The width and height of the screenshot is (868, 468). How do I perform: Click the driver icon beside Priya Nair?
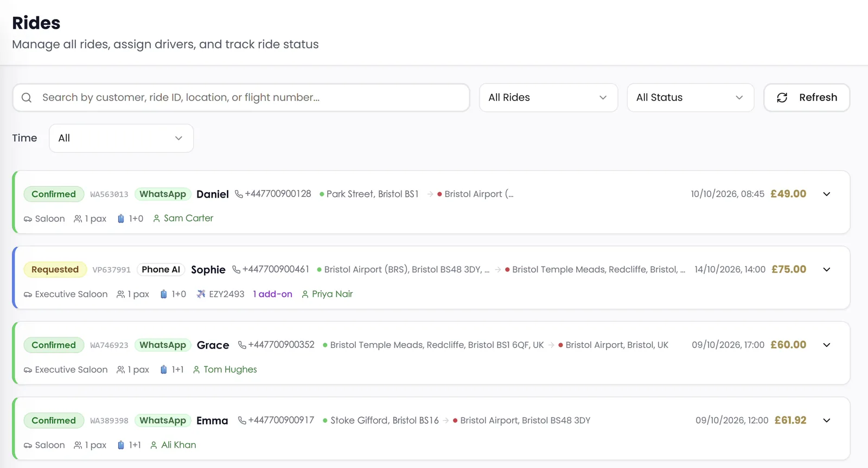coord(305,294)
